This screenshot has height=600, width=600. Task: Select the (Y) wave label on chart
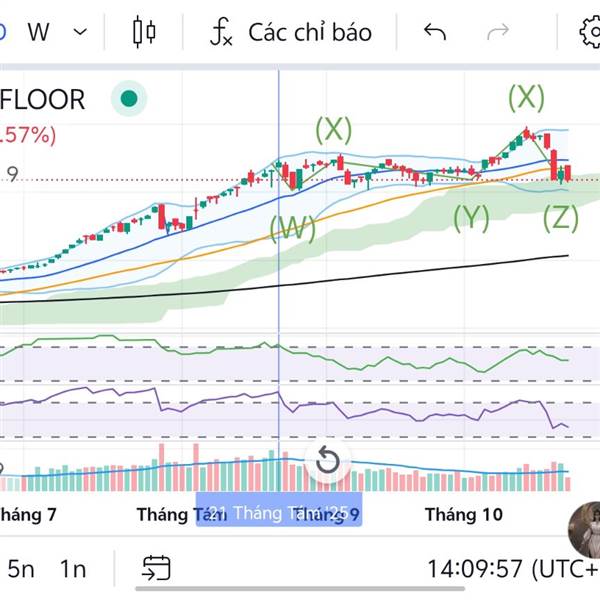coord(471,217)
